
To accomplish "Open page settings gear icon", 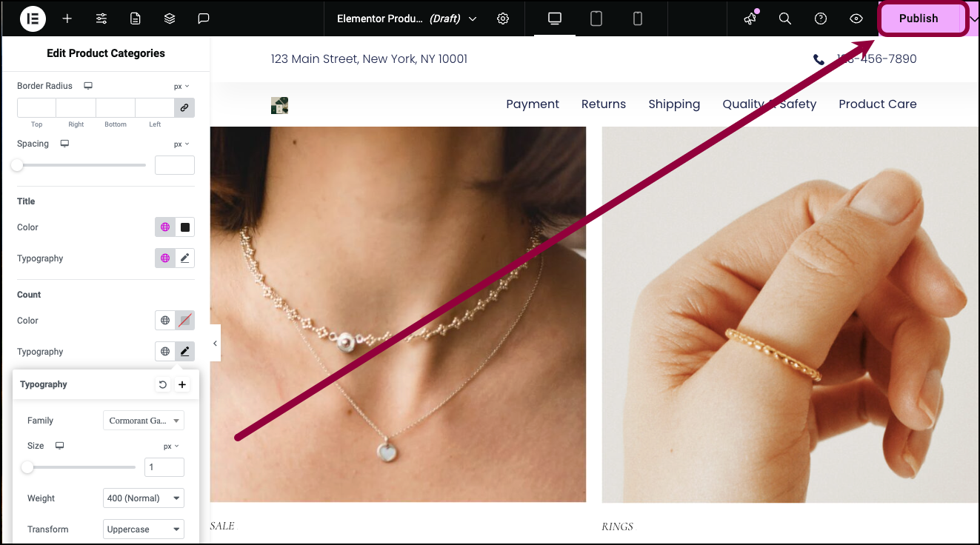I will coord(503,19).
